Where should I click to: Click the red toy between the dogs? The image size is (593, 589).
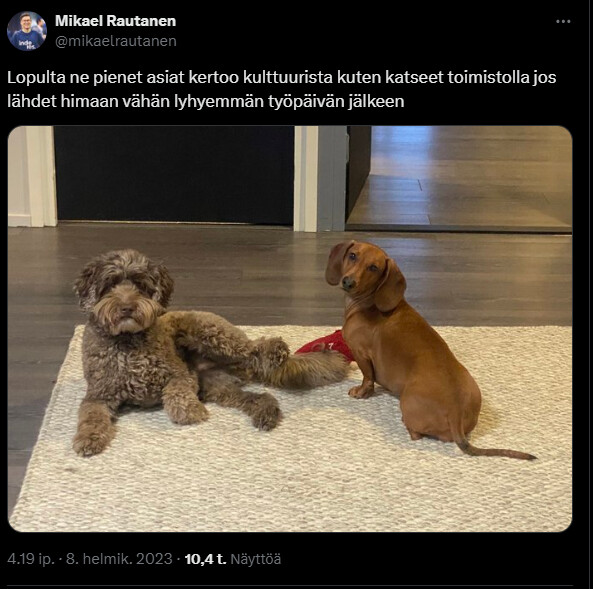coord(326,346)
